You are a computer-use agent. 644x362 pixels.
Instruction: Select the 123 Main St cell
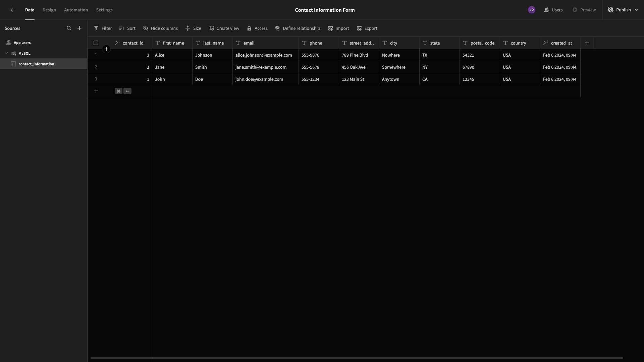coord(359,79)
